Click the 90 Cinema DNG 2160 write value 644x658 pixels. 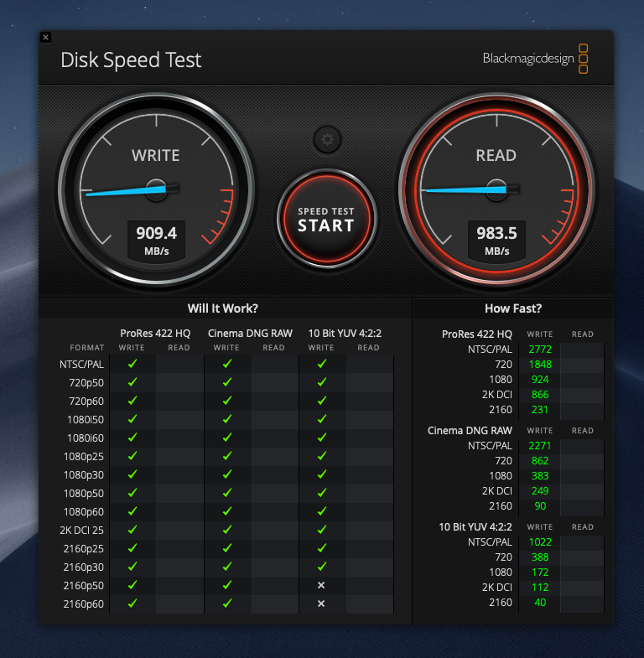coord(540,506)
